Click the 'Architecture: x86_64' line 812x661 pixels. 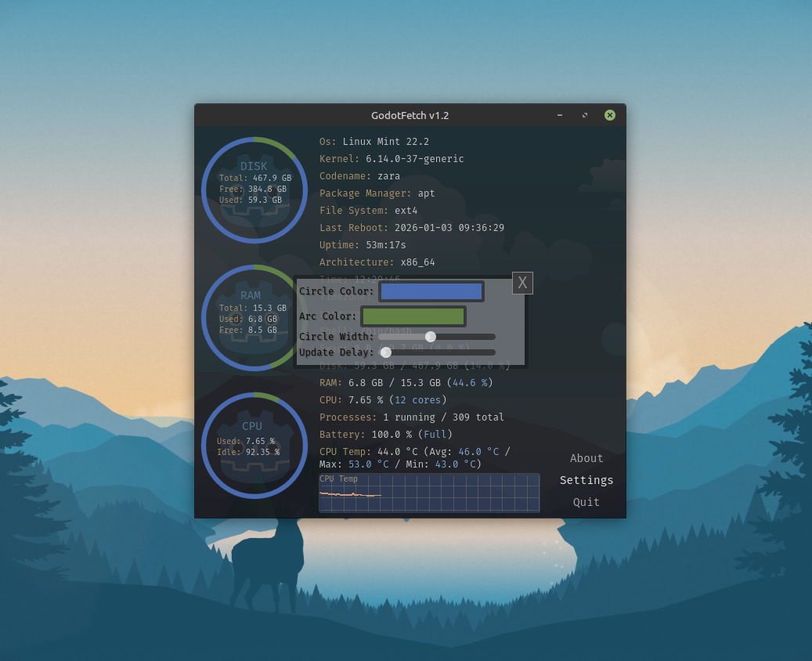377,262
